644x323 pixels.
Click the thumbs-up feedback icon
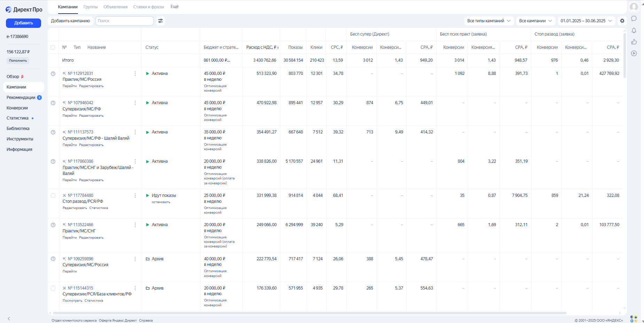pos(634,42)
